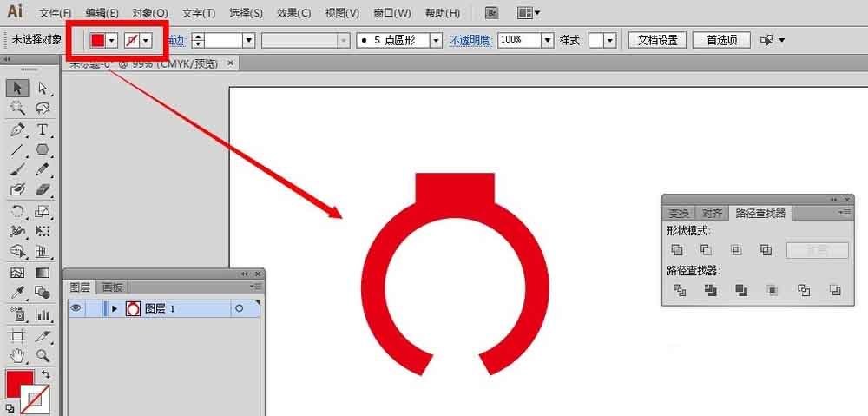Click Exclude shape mode in Pathfinder
This screenshot has height=416, width=868.
coord(766,250)
